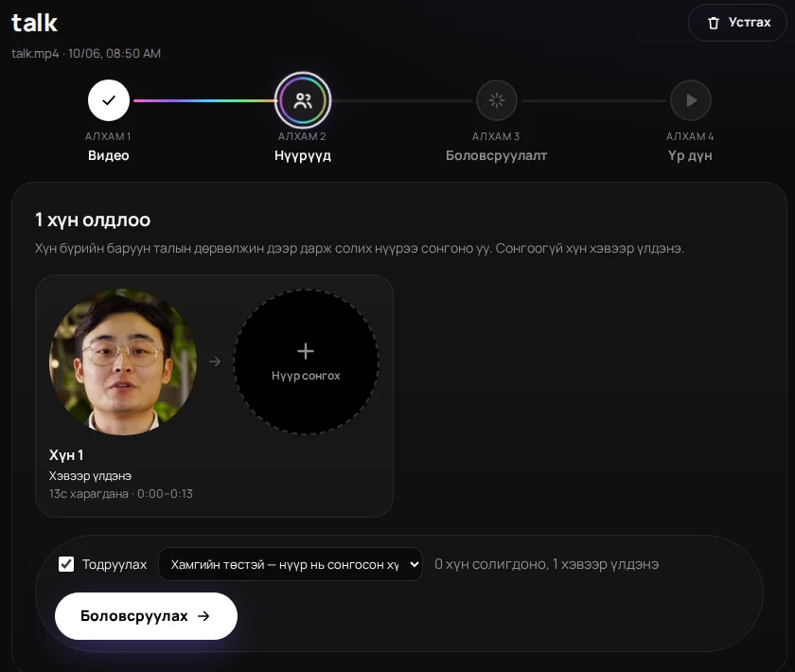Click the Тодруулах checkbox label text
Viewport: 795px width, 672px height.
(x=115, y=564)
